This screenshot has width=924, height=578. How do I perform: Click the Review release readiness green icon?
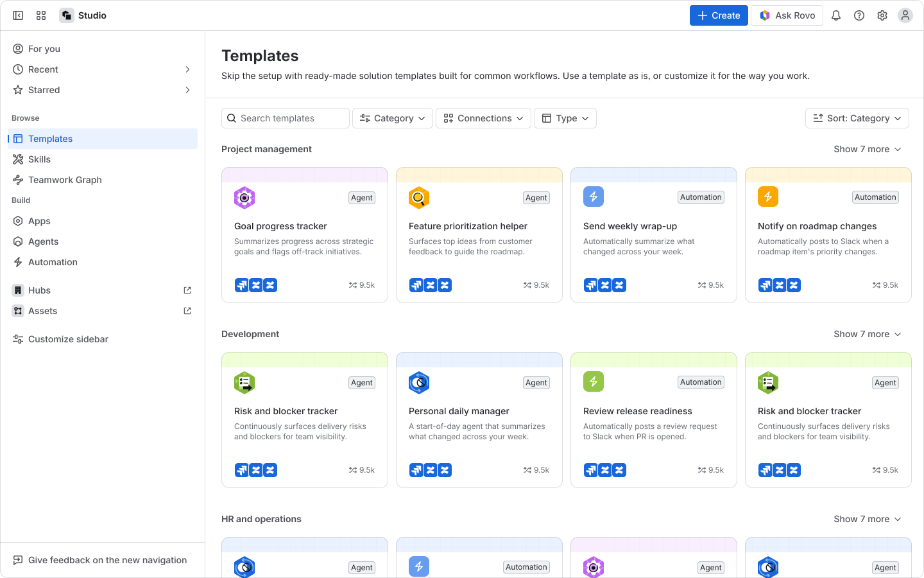coord(594,381)
